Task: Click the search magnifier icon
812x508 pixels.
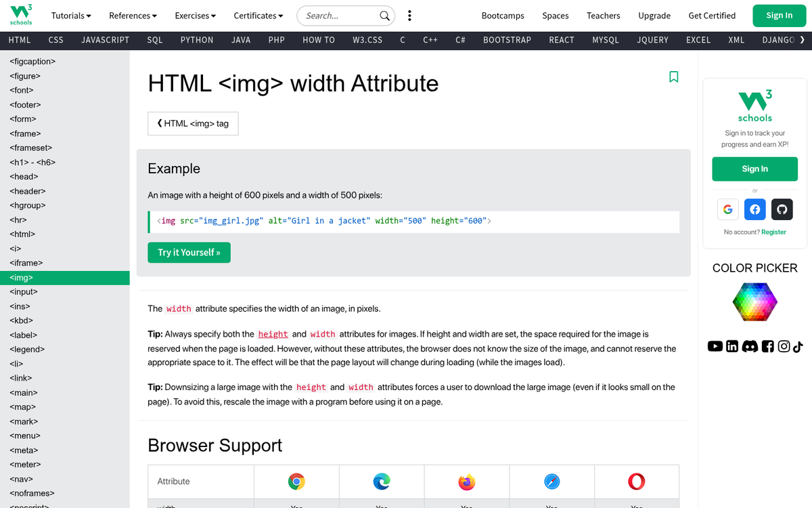Action: (x=384, y=16)
